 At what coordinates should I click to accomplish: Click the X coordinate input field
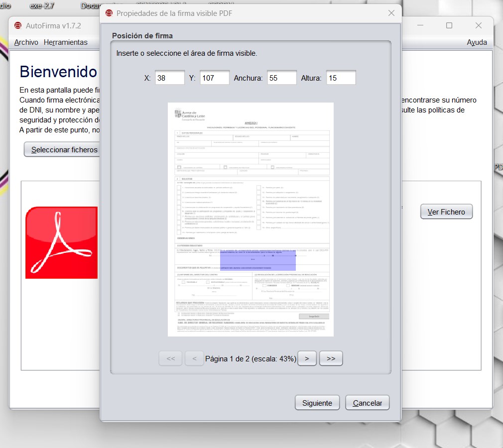pyautogui.click(x=169, y=78)
